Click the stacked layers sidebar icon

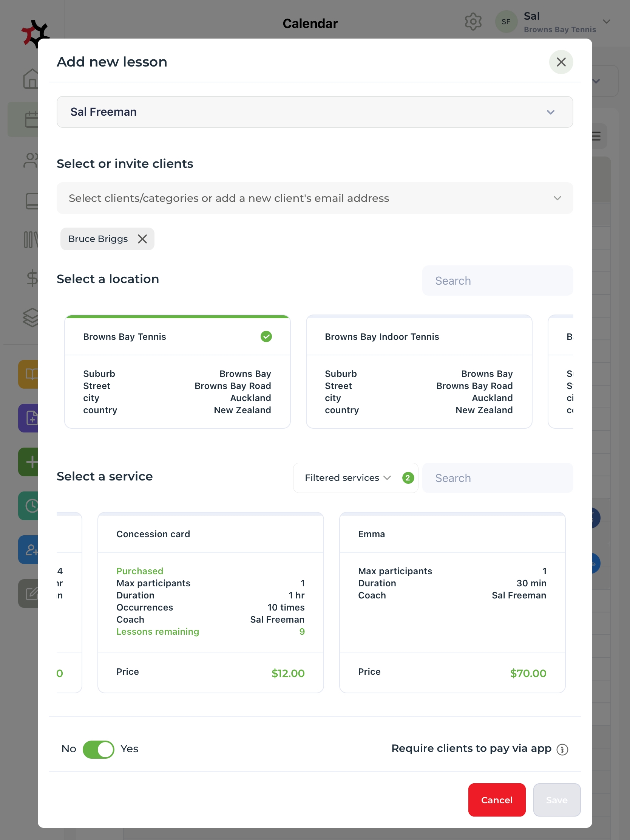tap(30, 318)
